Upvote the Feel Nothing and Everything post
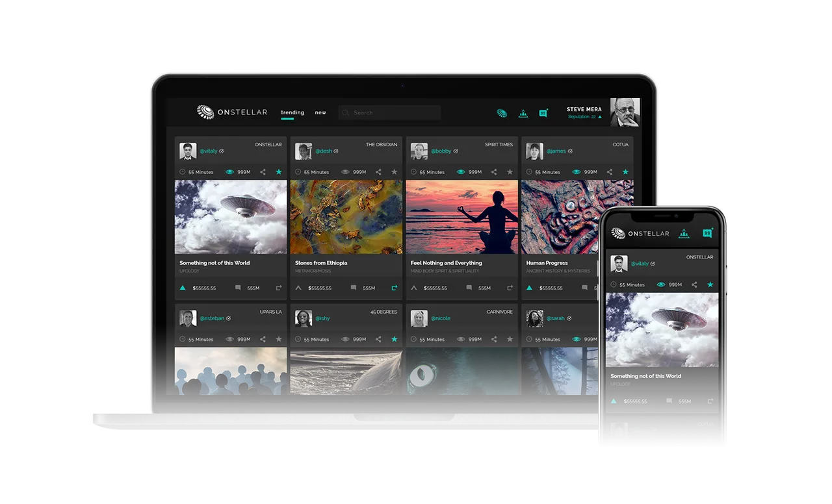The height and width of the screenshot is (504, 832). click(x=414, y=288)
